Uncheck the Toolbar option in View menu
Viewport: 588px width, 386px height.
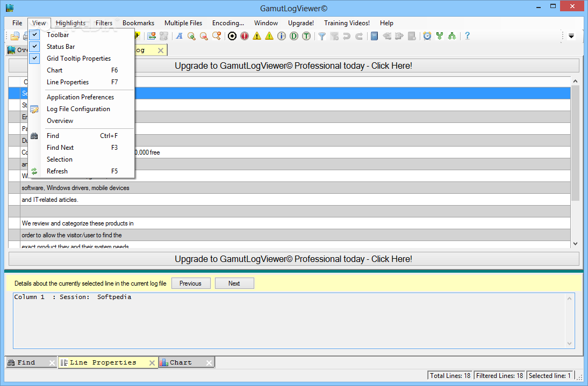pyautogui.click(x=81, y=35)
